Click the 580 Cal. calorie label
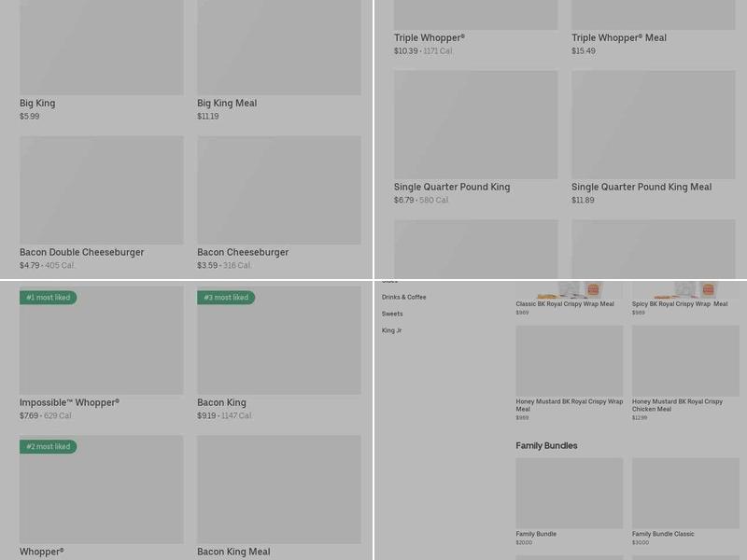The width and height of the screenshot is (747, 560). (434, 200)
